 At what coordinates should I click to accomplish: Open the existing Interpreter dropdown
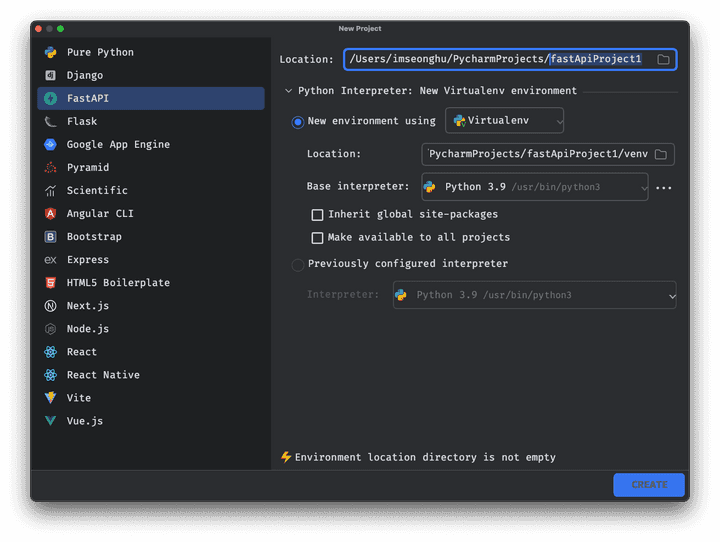coord(534,295)
